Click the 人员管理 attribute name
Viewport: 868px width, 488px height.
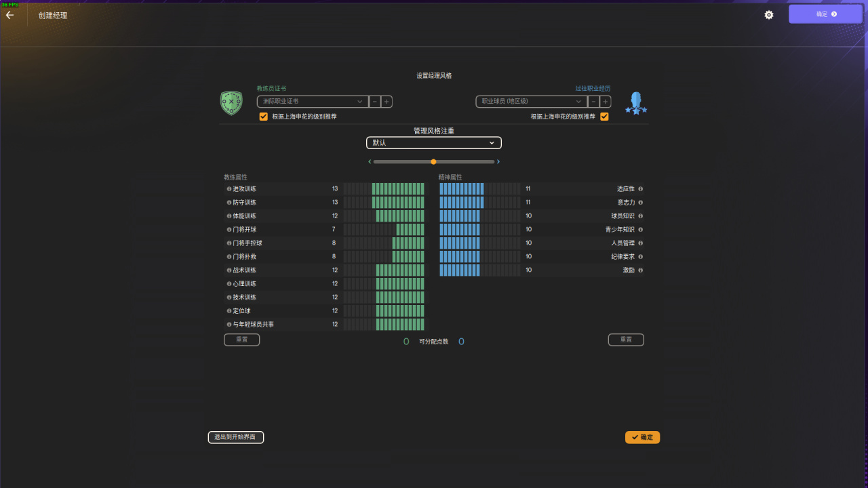tap(623, 243)
